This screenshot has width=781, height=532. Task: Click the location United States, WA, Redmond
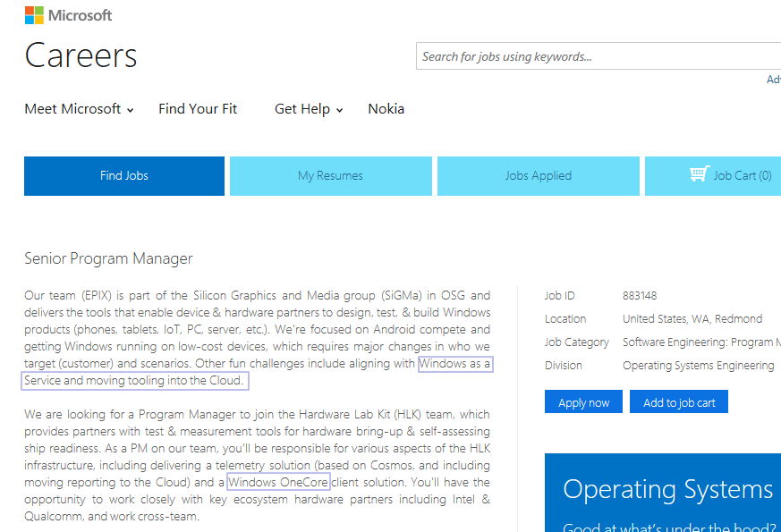tap(692, 318)
